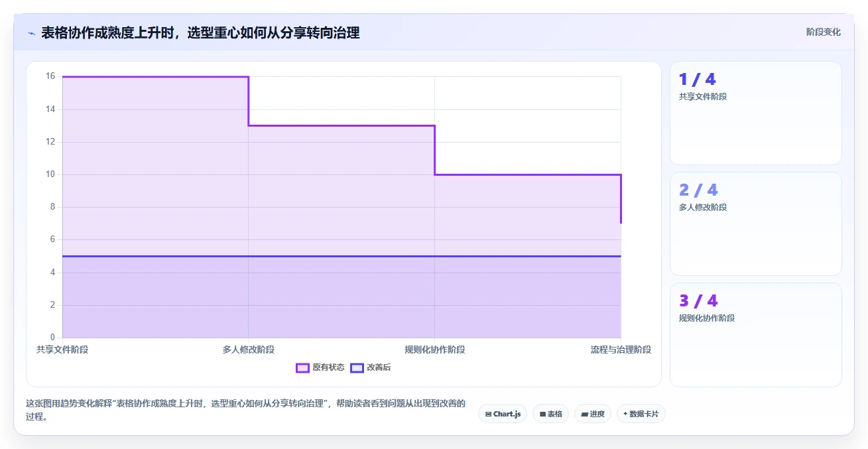This screenshot has height=449, width=868.
Task: Open the 3 / 4 规则化协作阶段 card
Action: (756, 335)
